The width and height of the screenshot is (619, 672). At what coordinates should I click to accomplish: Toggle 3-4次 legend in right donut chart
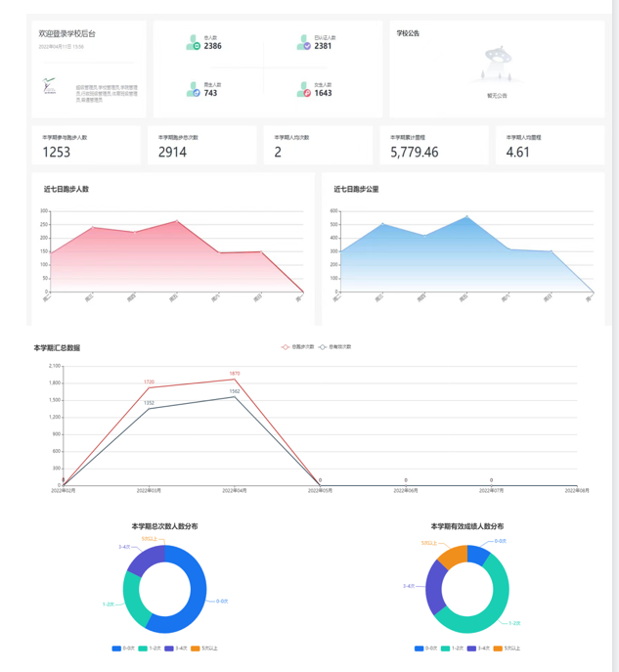pos(476,649)
